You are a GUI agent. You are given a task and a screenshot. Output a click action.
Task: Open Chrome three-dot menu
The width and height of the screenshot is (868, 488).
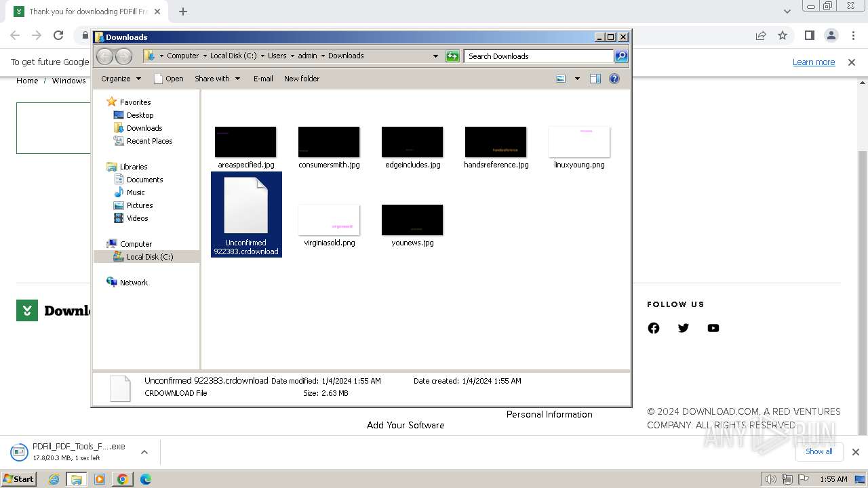point(853,35)
